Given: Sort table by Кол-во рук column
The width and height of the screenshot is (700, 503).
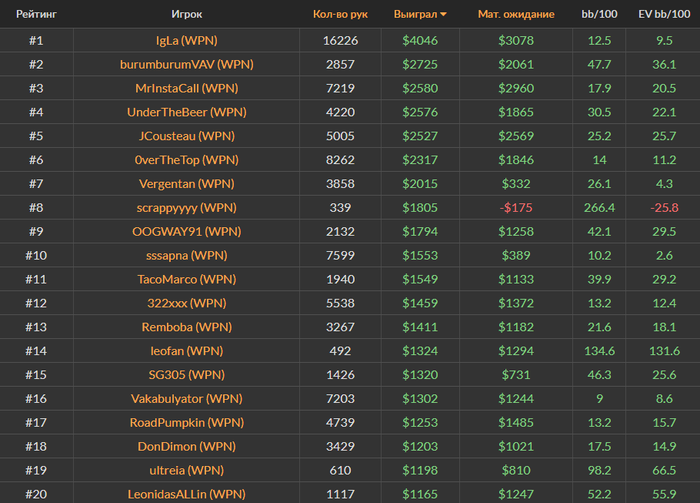Looking at the screenshot, I should pyautogui.click(x=340, y=15).
